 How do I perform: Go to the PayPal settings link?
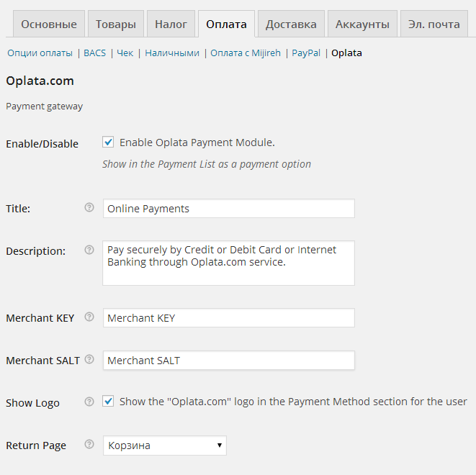point(306,53)
